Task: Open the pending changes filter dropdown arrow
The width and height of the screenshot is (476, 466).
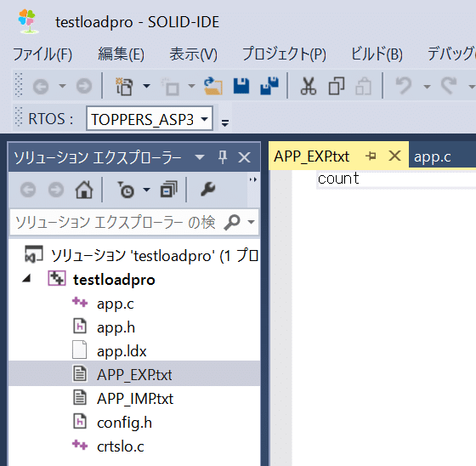Action: [146, 190]
